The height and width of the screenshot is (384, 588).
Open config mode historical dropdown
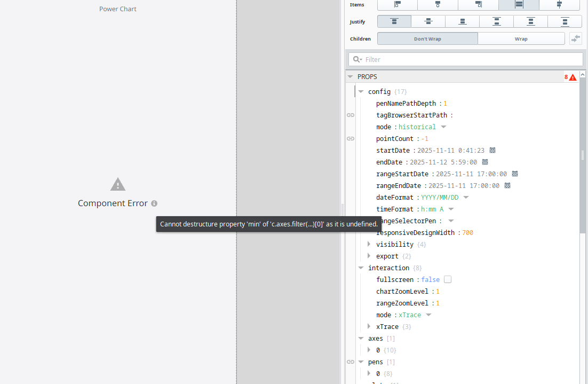tap(443, 127)
